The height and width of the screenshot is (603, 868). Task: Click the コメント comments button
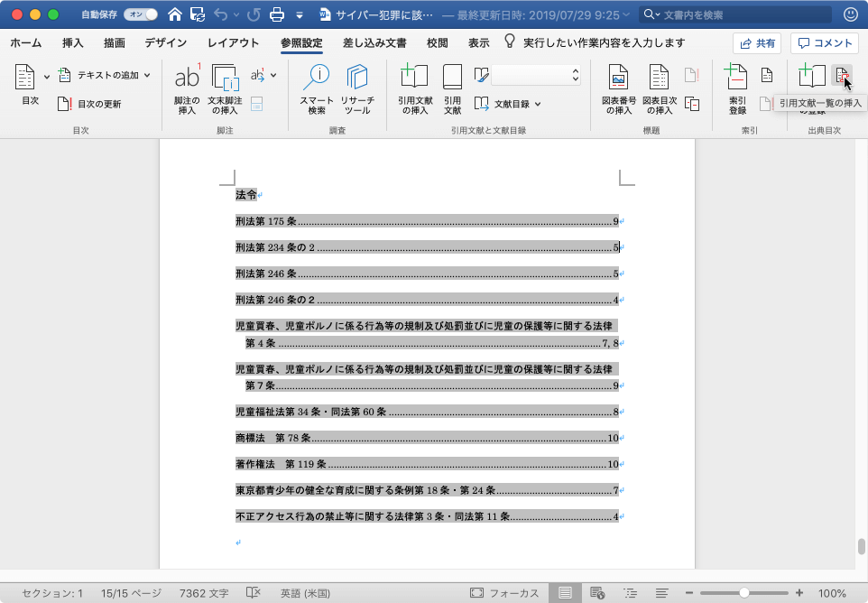(x=825, y=43)
